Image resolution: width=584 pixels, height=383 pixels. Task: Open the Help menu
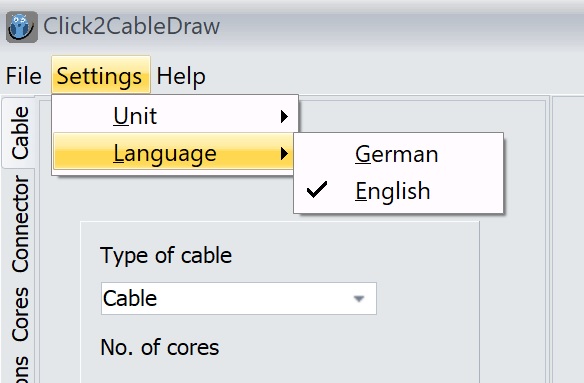click(181, 76)
